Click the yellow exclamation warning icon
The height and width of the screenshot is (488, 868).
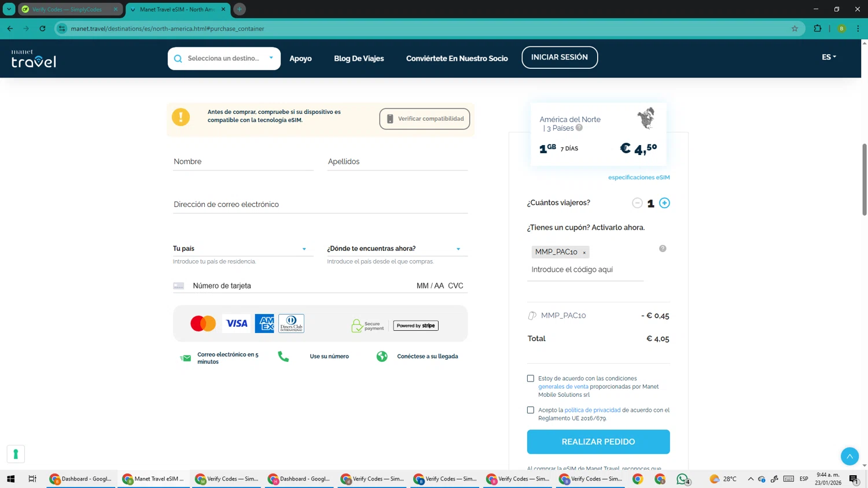point(181,117)
